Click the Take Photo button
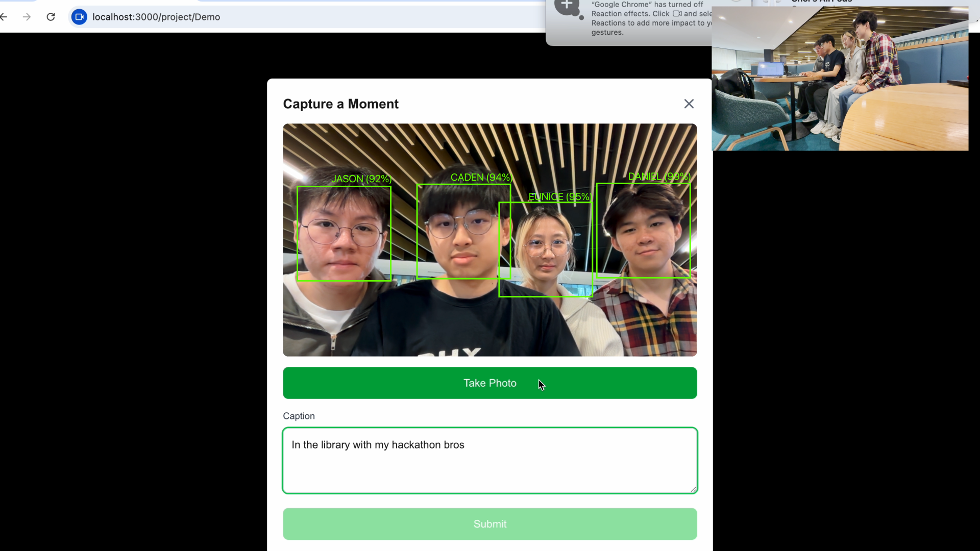Image resolution: width=980 pixels, height=551 pixels. [x=489, y=383]
